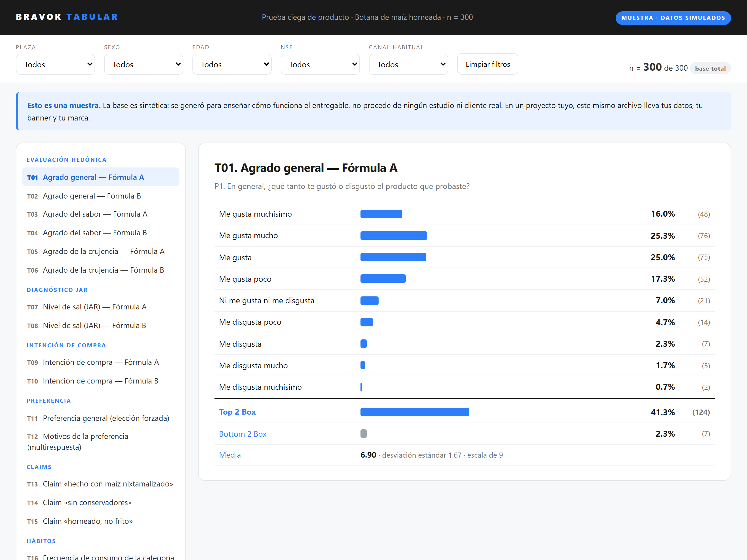
Task: Select T15 Claim «horneado, no frito»
Action: (101, 521)
